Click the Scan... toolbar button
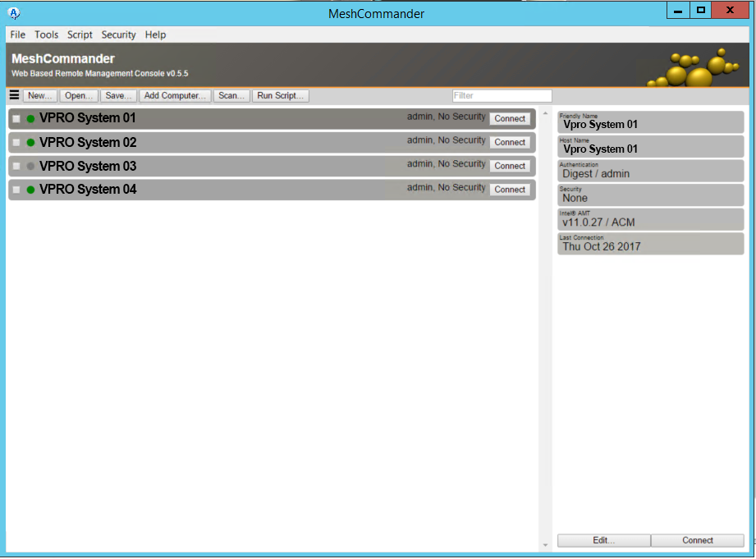The width and height of the screenshot is (756, 559). point(231,95)
